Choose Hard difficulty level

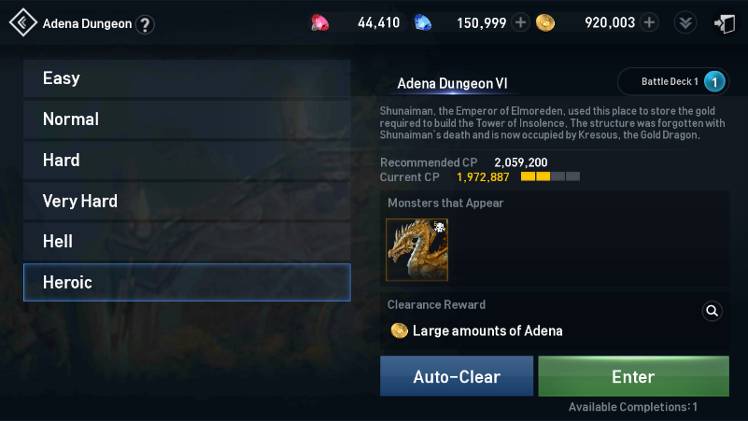pos(187,160)
